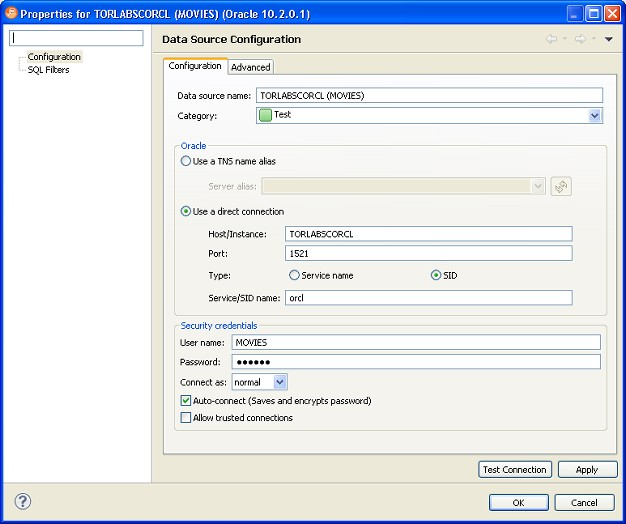This screenshot has width=626, height=524.
Task: Disable the Auto-connect checkbox
Action: (x=186, y=401)
